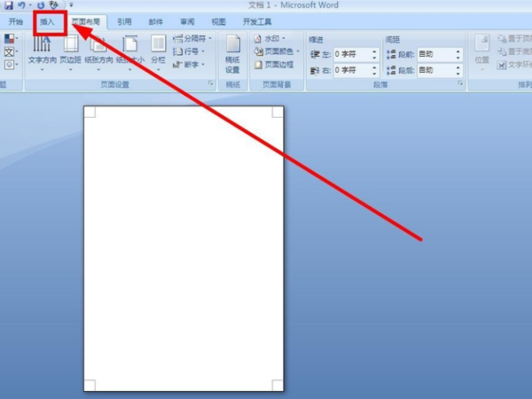Open the 页面颜色 page color menu
The image size is (532, 399).
pos(277,51)
